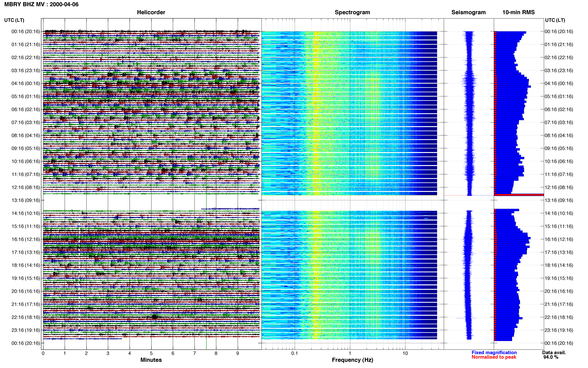
Task: Click the left '00:16 (20:16)' label at top
Action: point(26,31)
